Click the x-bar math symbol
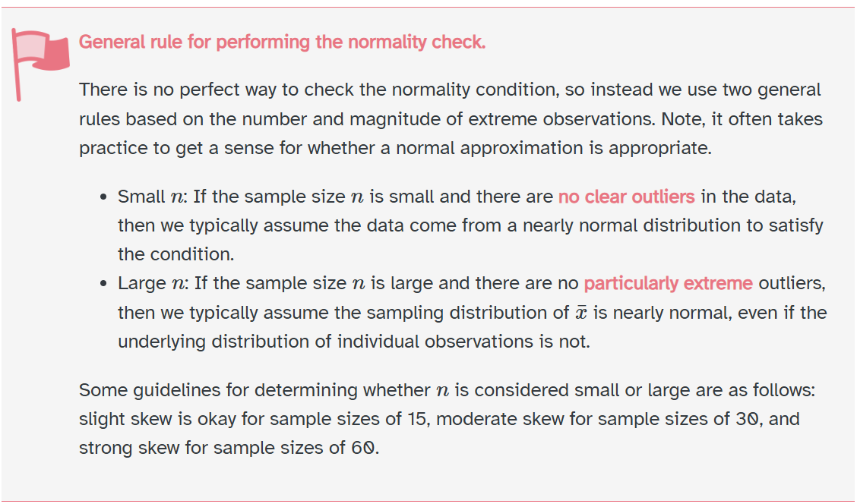Image resolution: width=857 pixels, height=504 pixels. point(581,313)
